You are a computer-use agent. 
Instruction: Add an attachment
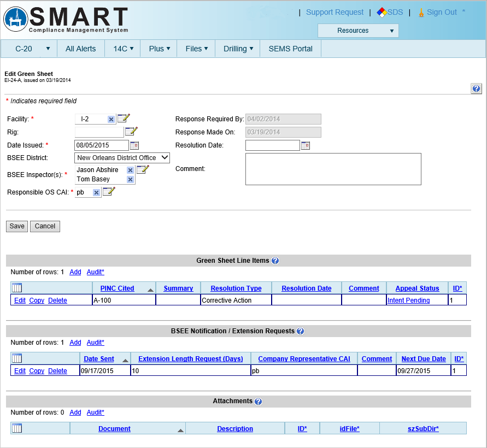tap(75, 412)
